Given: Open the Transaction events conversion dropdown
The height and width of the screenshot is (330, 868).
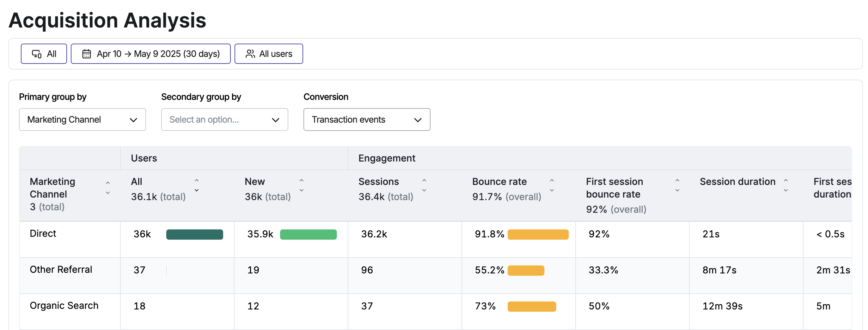Looking at the screenshot, I should pos(367,119).
